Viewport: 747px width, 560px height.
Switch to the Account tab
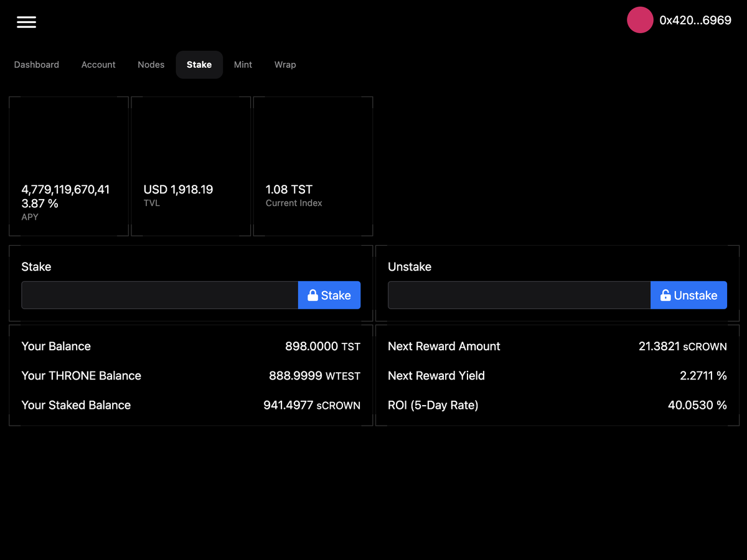[x=98, y=64]
